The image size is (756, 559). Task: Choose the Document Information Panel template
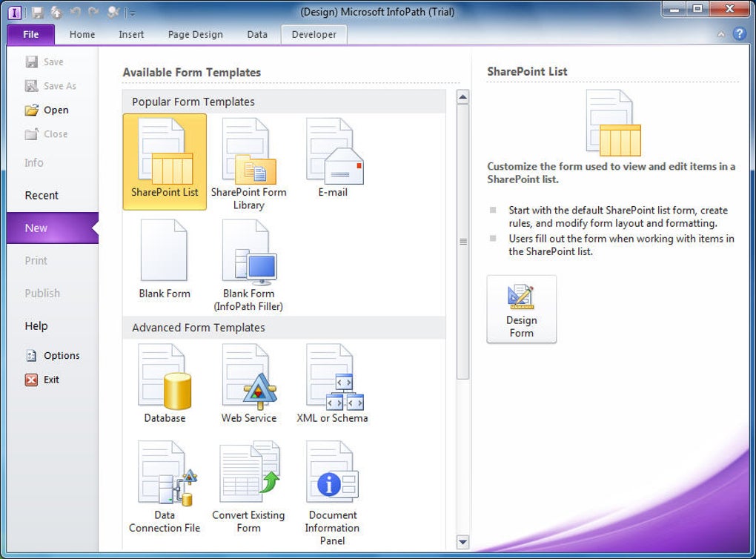[x=333, y=491]
